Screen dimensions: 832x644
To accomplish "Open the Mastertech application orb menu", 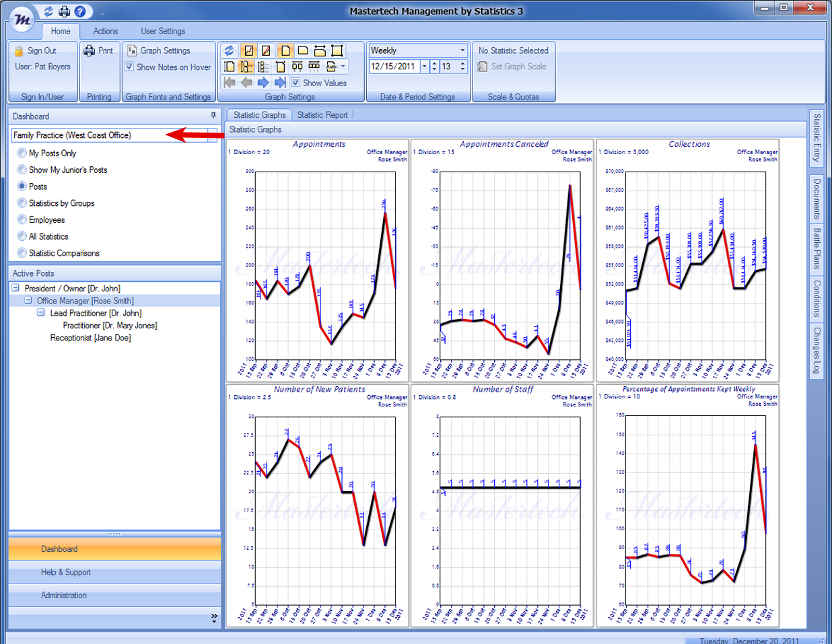I will (23, 19).
